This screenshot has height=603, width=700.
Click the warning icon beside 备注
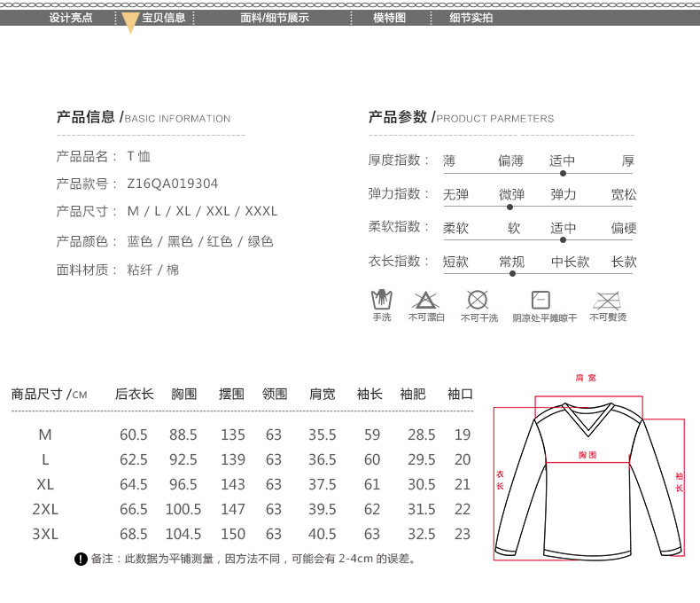(81, 560)
